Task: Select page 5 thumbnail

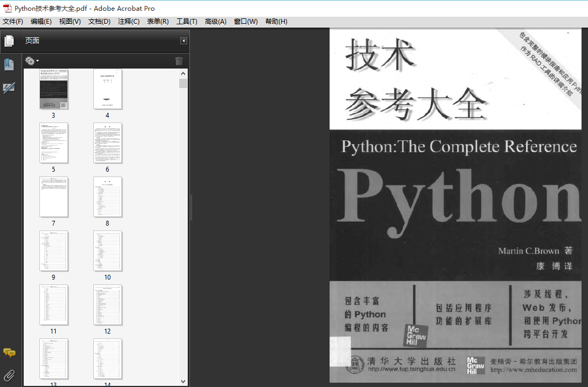Action: (53, 143)
